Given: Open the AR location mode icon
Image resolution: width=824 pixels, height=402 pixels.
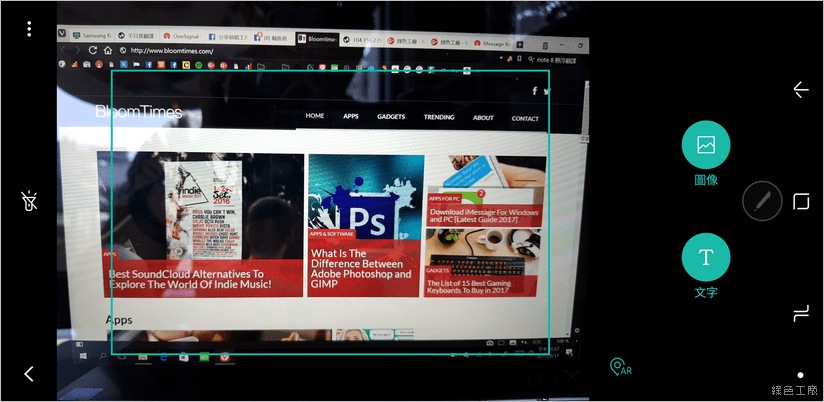Looking at the screenshot, I should [x=621, y=367].
